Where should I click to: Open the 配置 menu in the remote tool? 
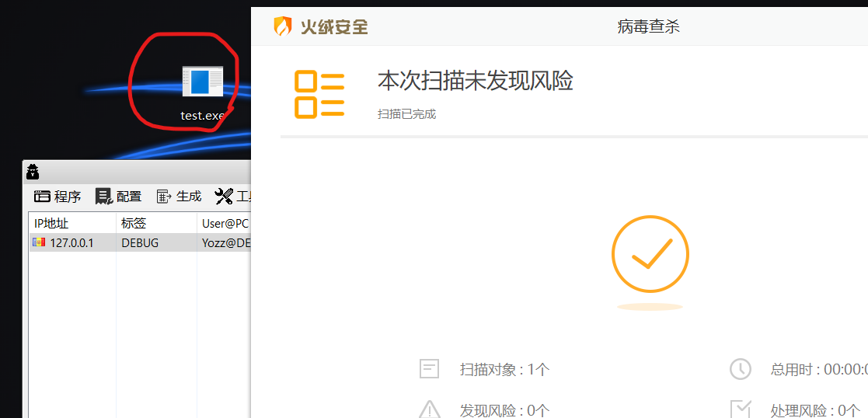click(x=118, y=196)
